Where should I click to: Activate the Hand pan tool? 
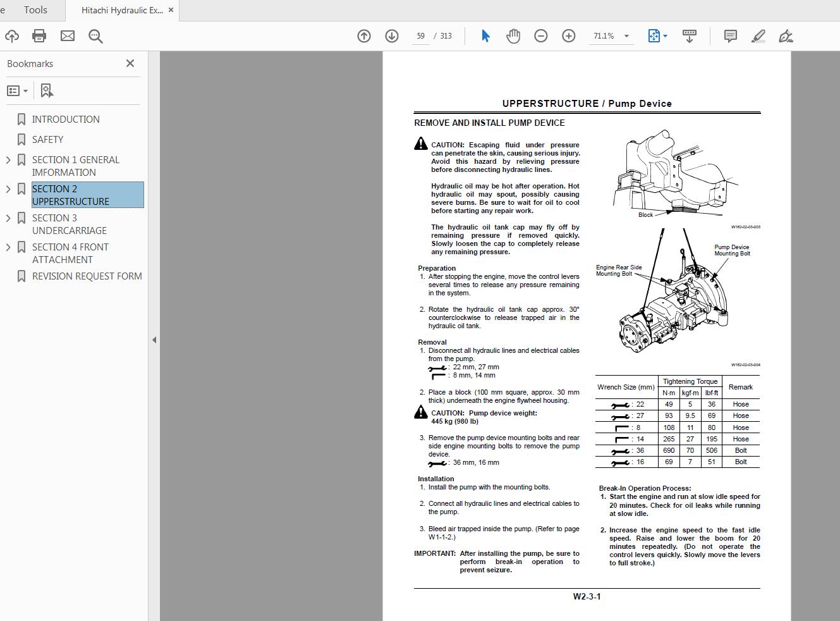tap(513, 36)
